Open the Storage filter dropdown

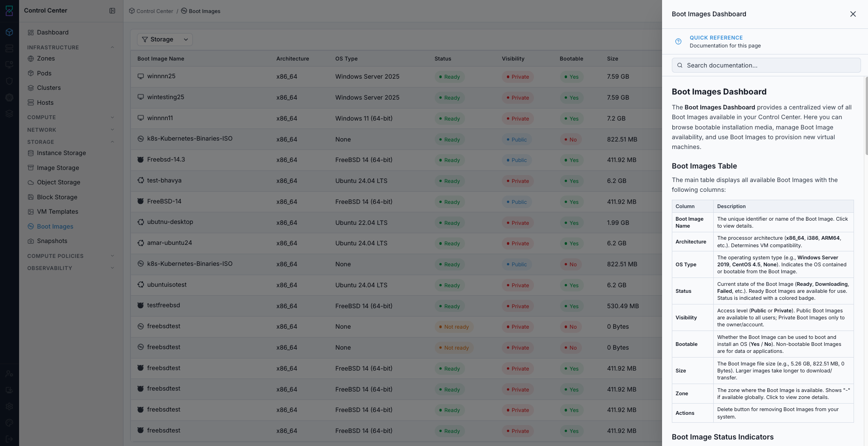point(165,40)
